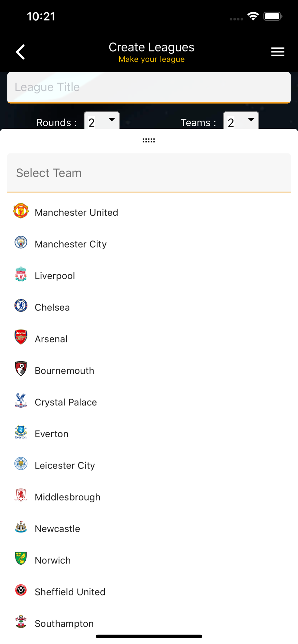Tap the Norwich City badge
The image size is (298, 644).
click(21, 559)
